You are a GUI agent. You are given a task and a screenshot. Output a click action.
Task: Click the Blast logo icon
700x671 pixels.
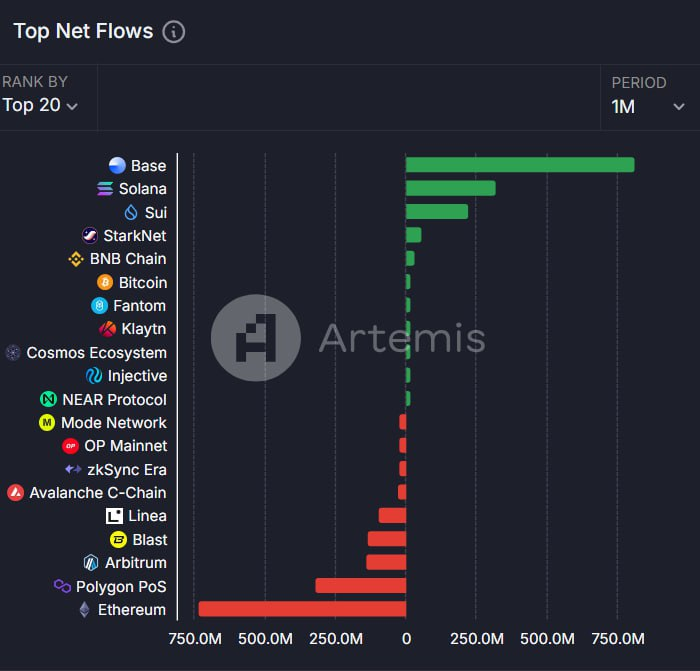coord(118,539)
